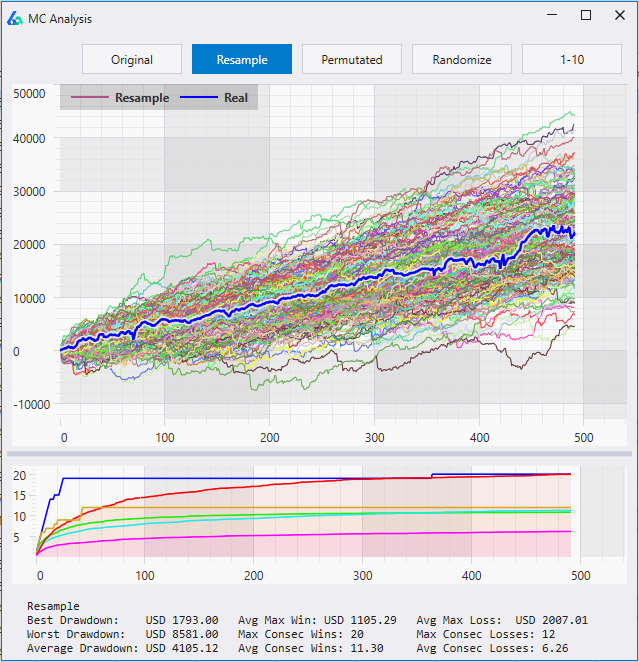Click the MC Analysis app icon in title bar
The width and height of the screenshot is (639, 662).
(15, 17)
